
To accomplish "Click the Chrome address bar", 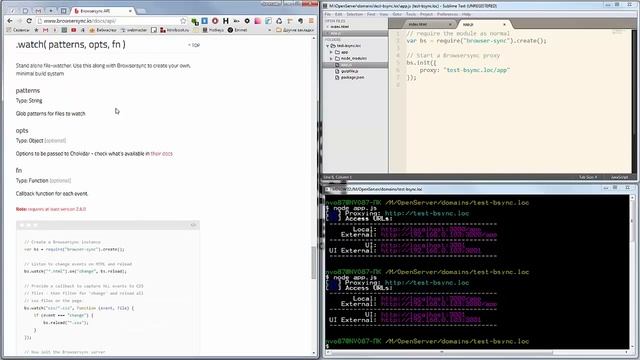I will point(110,21).
